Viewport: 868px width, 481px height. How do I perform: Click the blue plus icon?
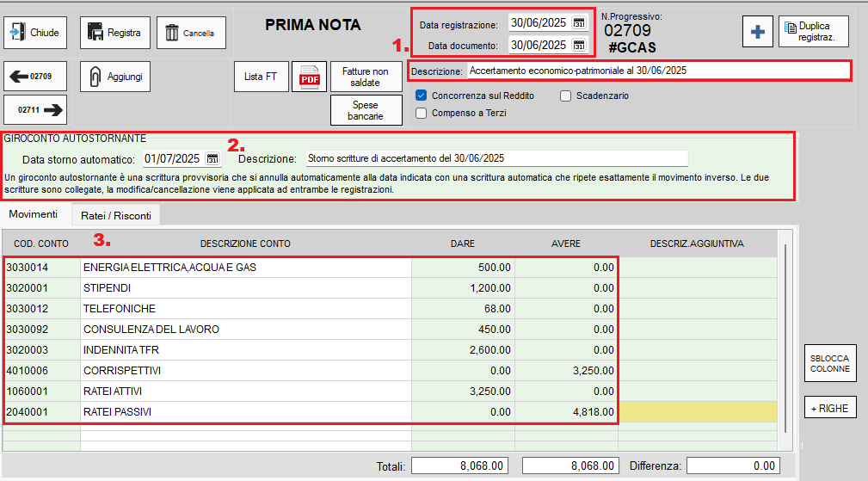coord(757,32)
